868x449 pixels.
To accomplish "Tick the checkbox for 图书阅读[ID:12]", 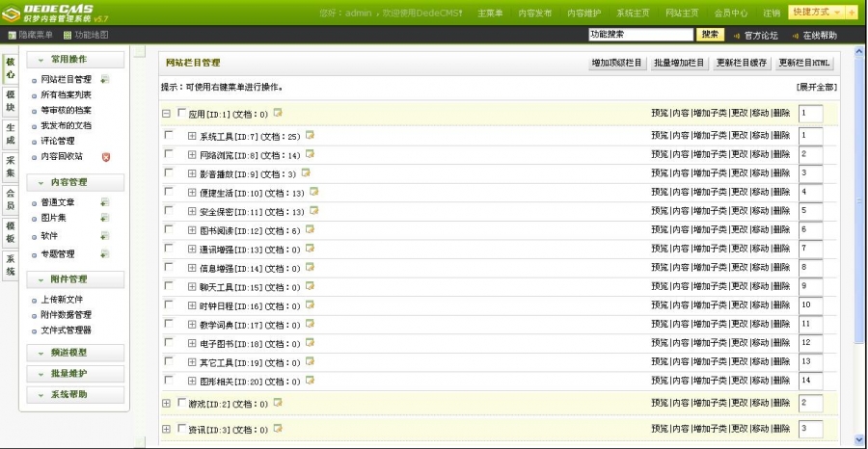I will pos(169,229).
